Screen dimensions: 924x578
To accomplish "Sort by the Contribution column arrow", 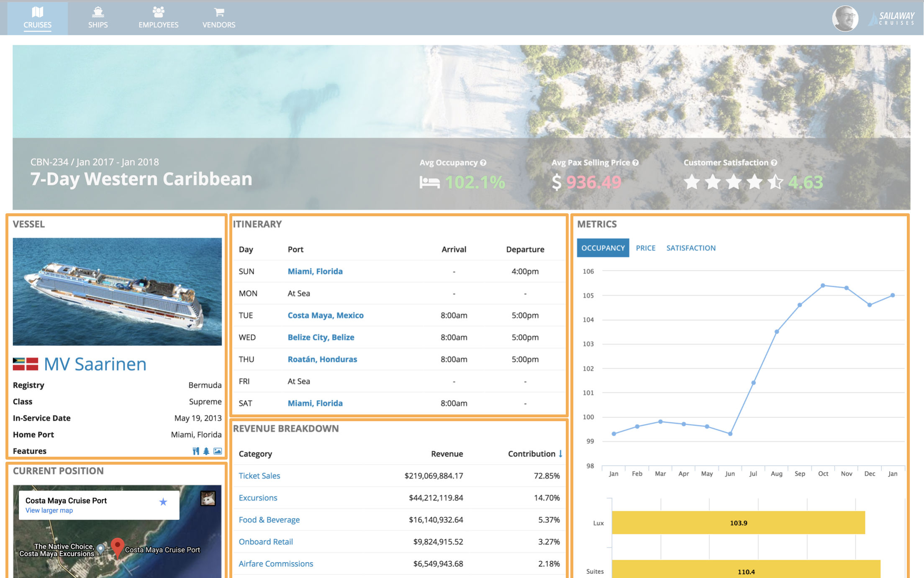I will pos(560,454).
